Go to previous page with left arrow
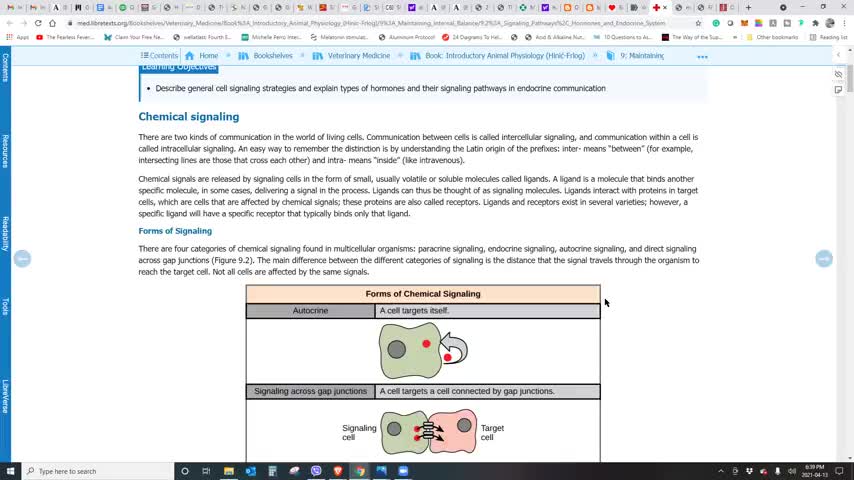The image size is (854, 480). pos(22,258)
